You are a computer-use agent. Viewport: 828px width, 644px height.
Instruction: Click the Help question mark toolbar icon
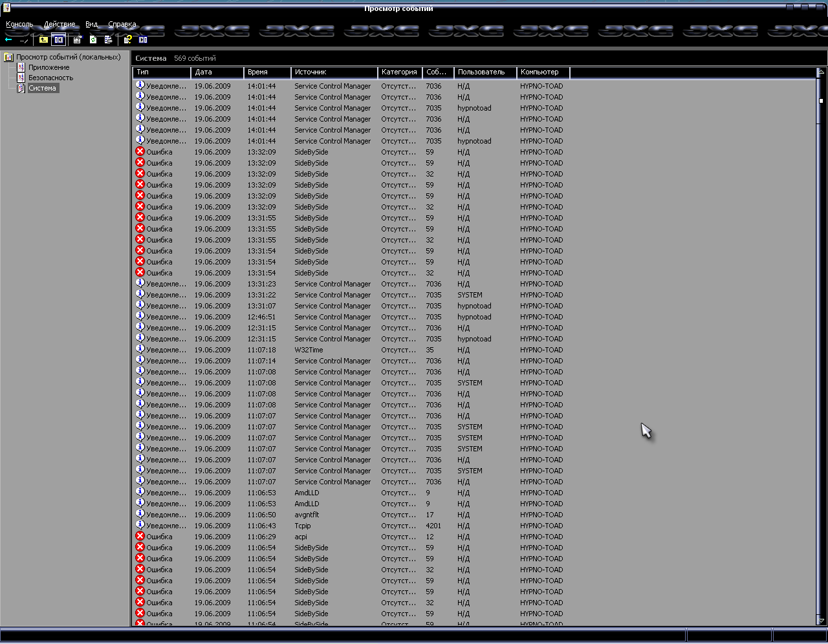click(x=127, y=40)
